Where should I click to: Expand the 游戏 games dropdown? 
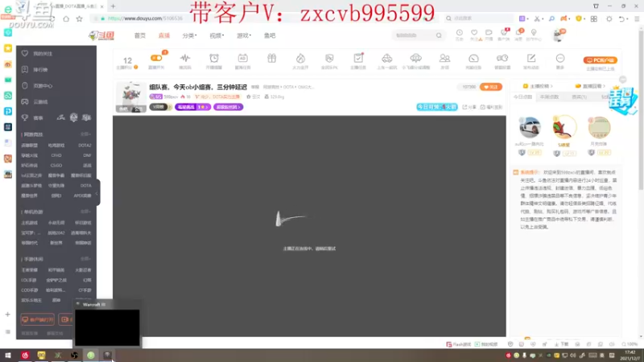[244, 35]
